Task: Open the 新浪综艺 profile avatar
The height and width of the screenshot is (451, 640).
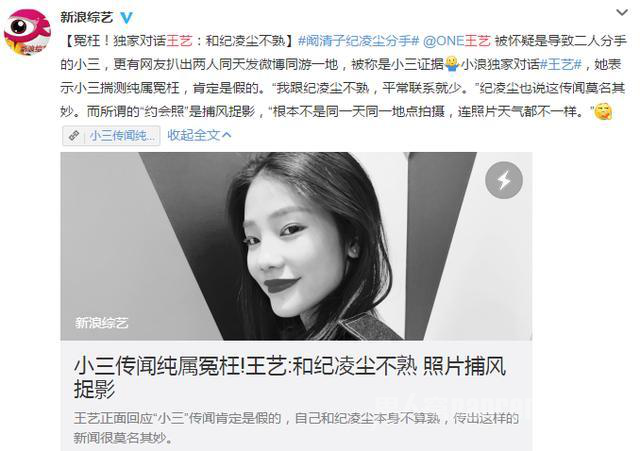Action: (x=27, y=32)
